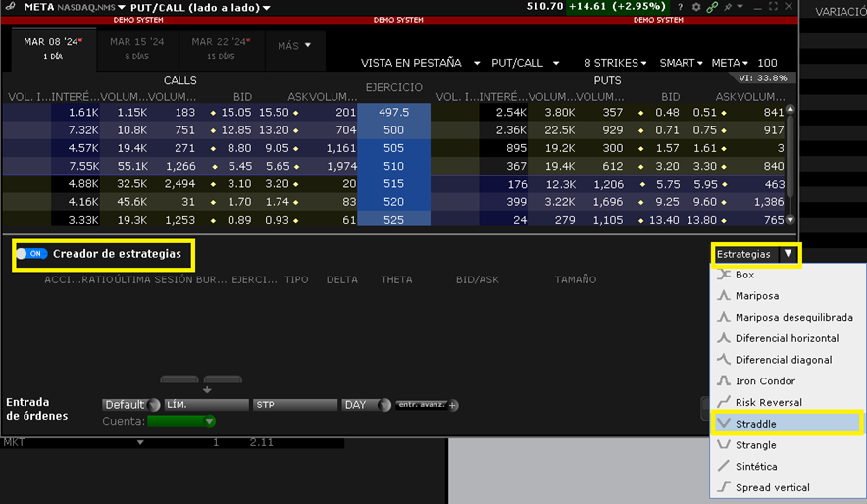867x504 pixels.
Task: Select Straddle from the strategies menu
Action: tap(785, 424)
